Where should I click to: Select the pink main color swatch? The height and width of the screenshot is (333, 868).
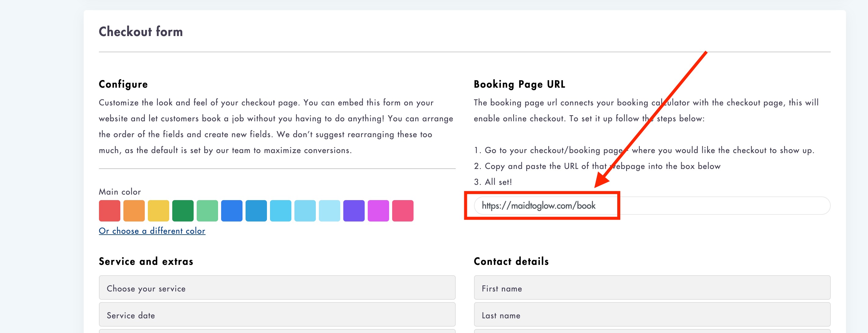coord(403,211)
